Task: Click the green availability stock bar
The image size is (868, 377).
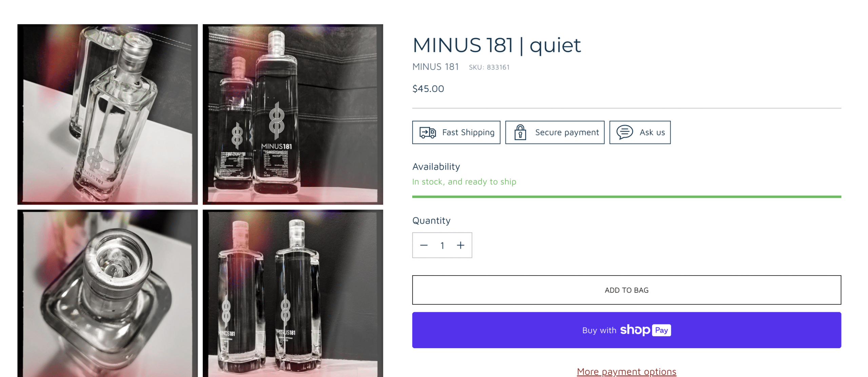Action: point(626,196)
